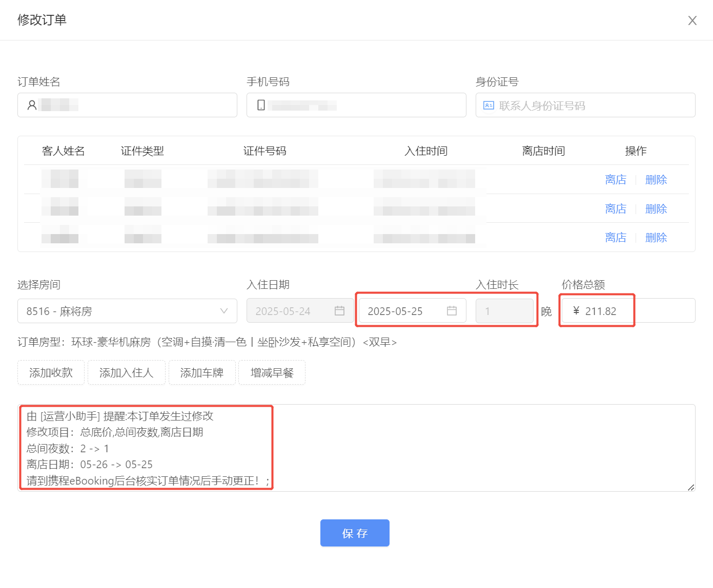Close the 修改订单 dialog
Image resolution: width=713 pixels, height=588 pixels.
692,20
